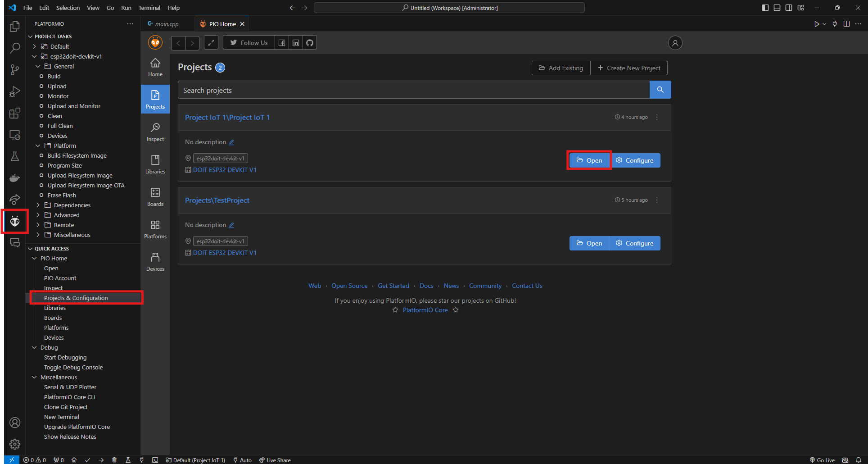868x464 pixels.
Task: Configure the Project IoT 1 project
Action: click(635, 160)
